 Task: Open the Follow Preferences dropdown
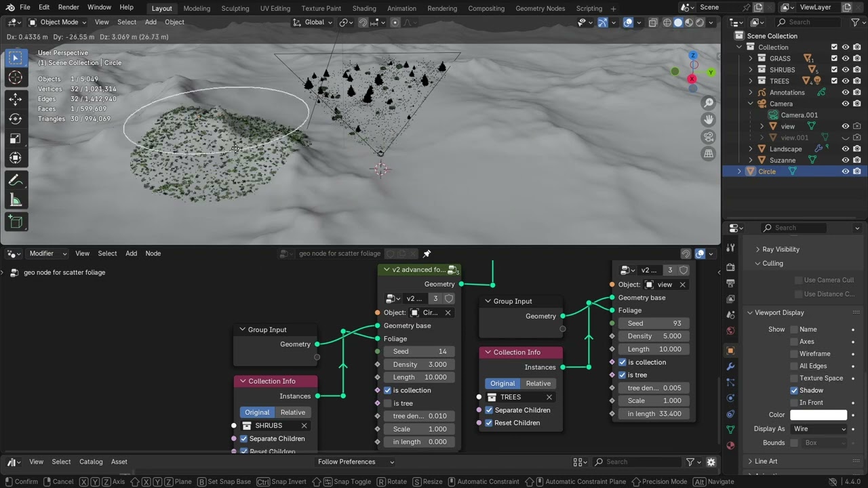355,462
